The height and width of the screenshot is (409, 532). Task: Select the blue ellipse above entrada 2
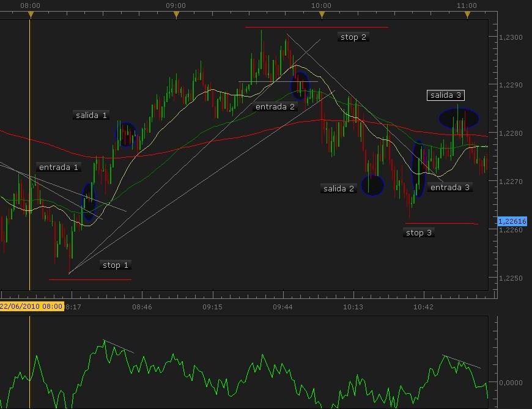(300, 86)
